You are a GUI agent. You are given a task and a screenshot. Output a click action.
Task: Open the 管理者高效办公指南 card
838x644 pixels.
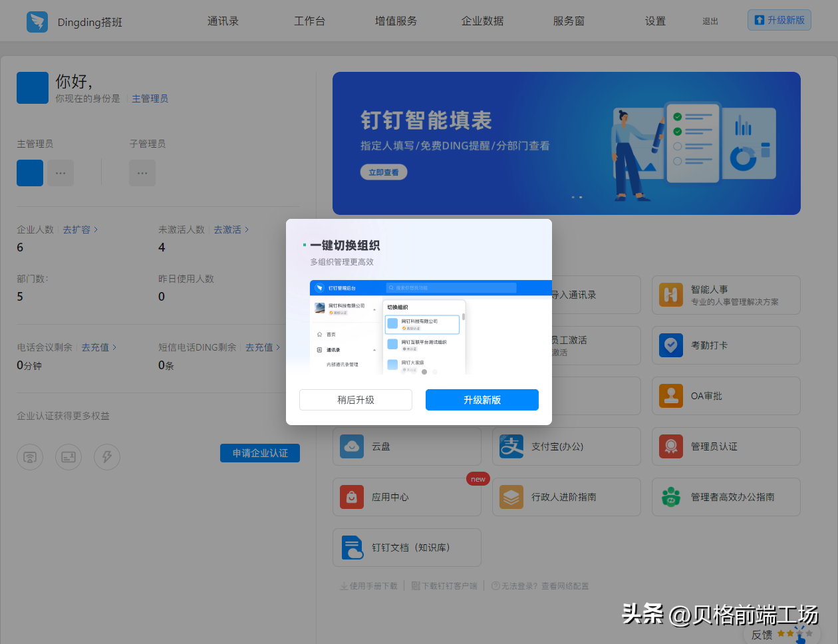[726, 497]
